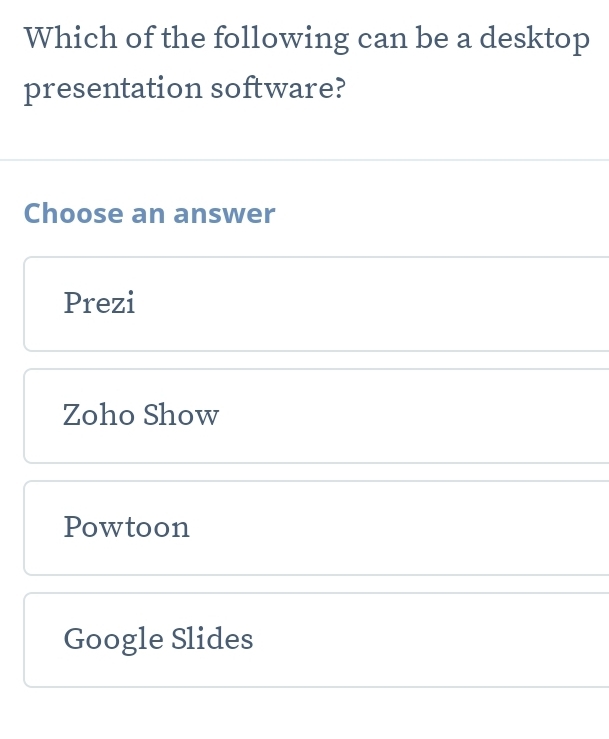
Task: Select the Prezi answer option
Action: (316, 304)
